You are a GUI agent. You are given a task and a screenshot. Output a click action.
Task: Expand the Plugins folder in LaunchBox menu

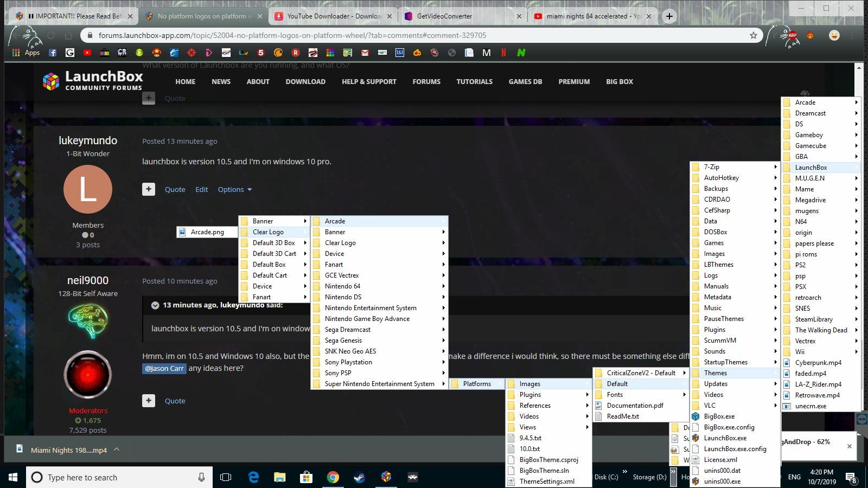tap(735, 330)
